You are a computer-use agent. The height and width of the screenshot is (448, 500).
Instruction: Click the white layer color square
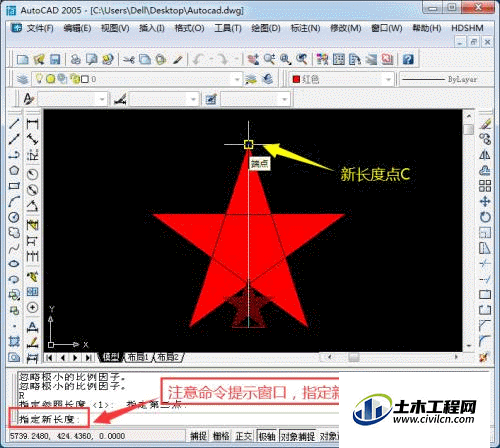coord(85,79)
